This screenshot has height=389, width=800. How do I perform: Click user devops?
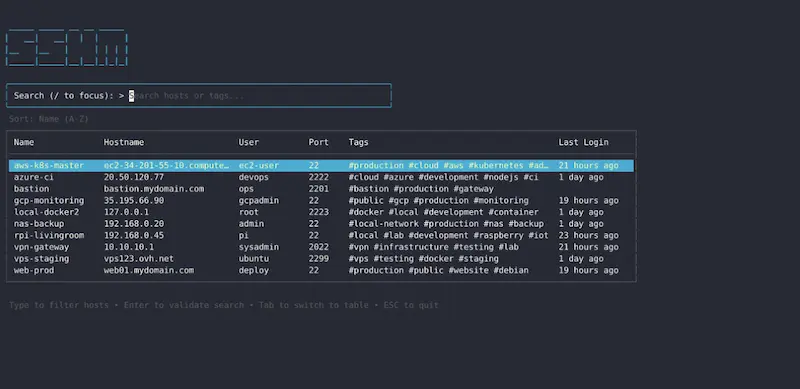coord(254,177)
